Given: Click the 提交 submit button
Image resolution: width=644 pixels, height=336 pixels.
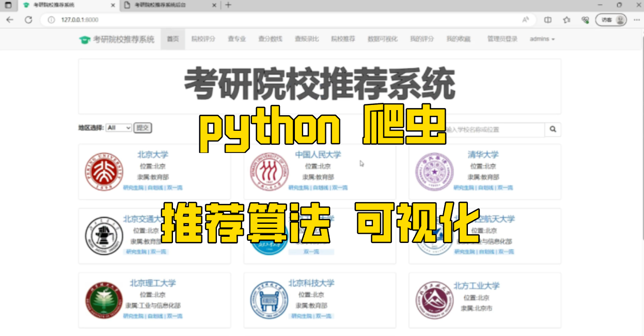Looking at the screenshot, I should tap(143, 128).
